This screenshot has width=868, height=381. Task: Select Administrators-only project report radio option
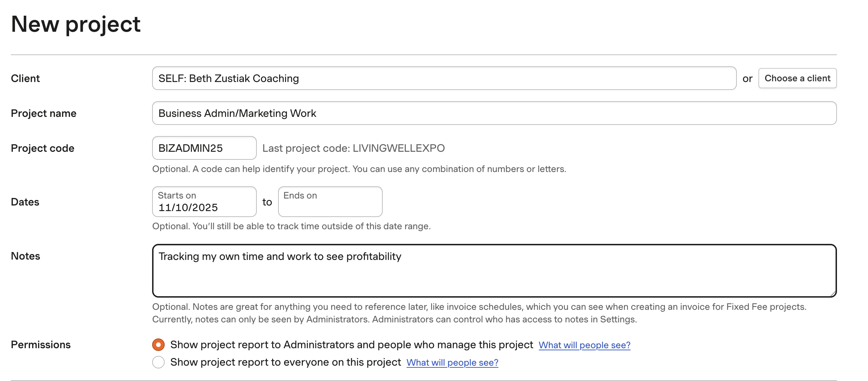coord(158,345)
